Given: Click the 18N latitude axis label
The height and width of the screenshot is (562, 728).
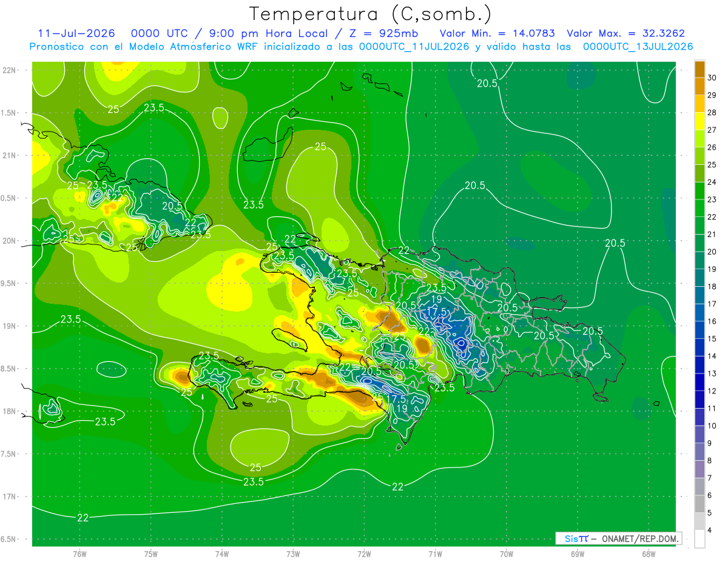Looking at the screenshot, I should tap(8, 411).
